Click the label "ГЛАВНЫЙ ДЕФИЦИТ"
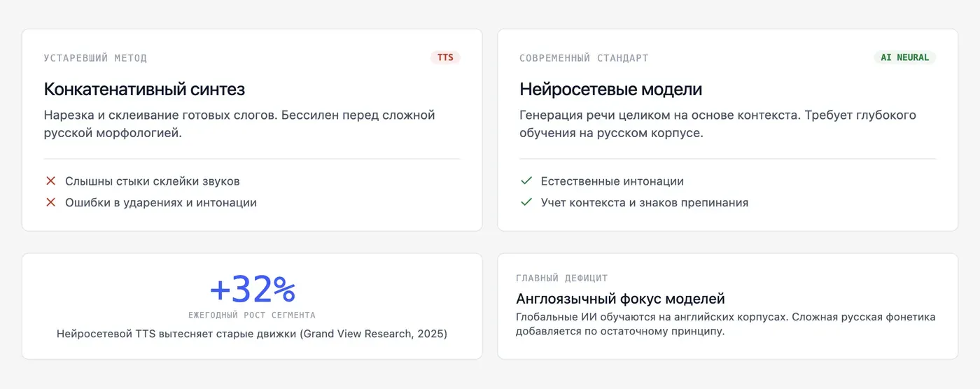This screenshot has height=389, width=980. pos(562,278)
